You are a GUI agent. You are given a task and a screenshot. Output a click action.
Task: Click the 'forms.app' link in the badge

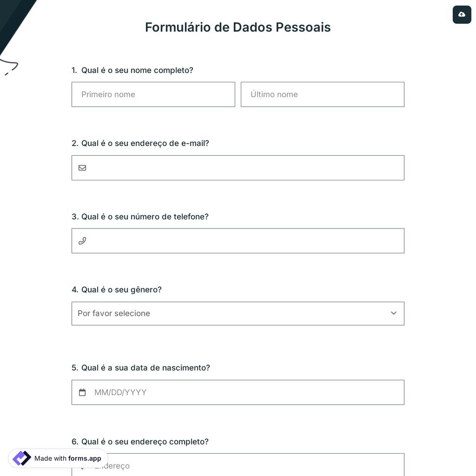click(85, 458)
